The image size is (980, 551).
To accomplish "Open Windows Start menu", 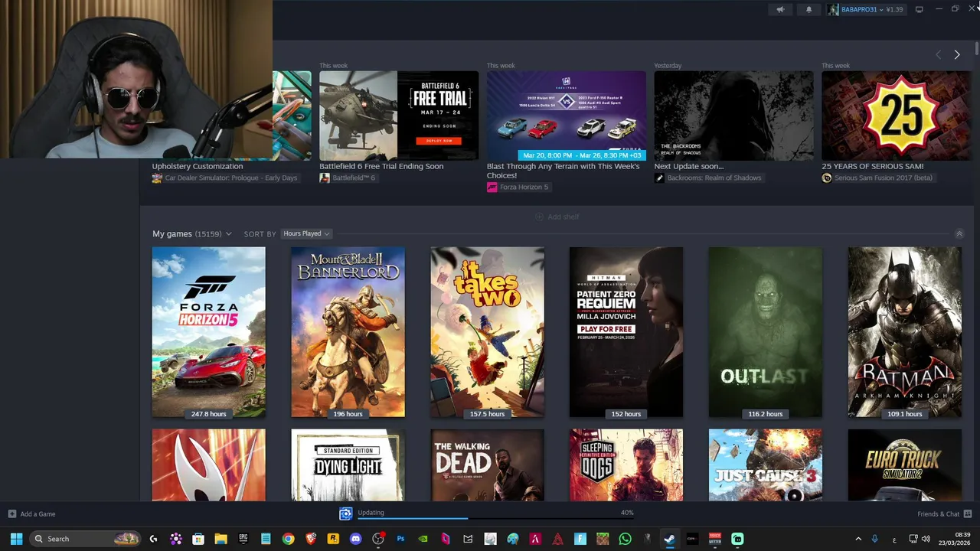I will (16, 539).
